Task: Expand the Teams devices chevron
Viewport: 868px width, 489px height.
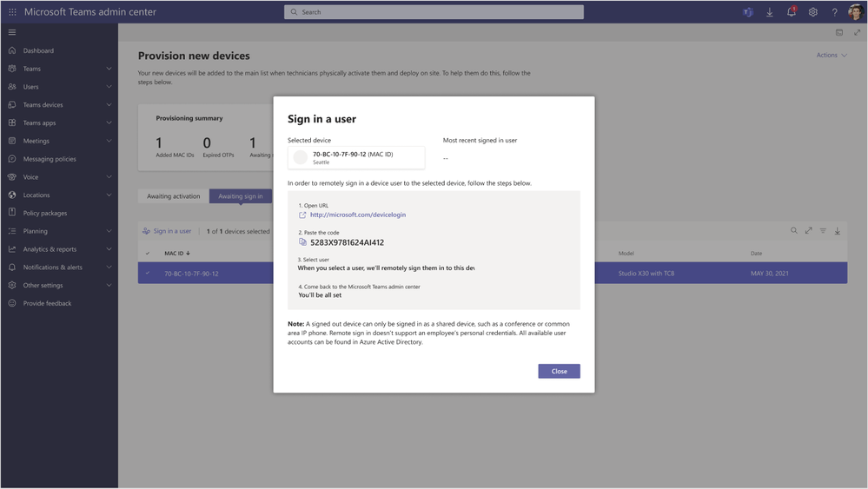Action: pos(109,104)
